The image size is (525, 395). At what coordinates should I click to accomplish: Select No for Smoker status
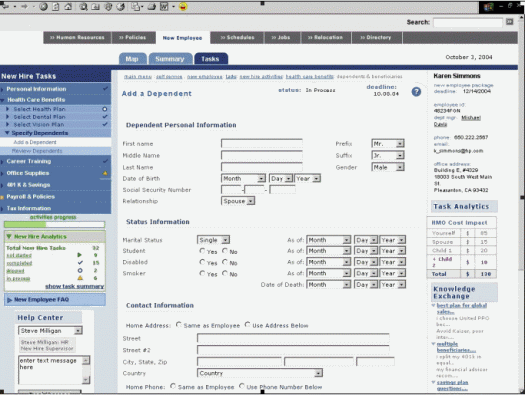click(225, 273)
